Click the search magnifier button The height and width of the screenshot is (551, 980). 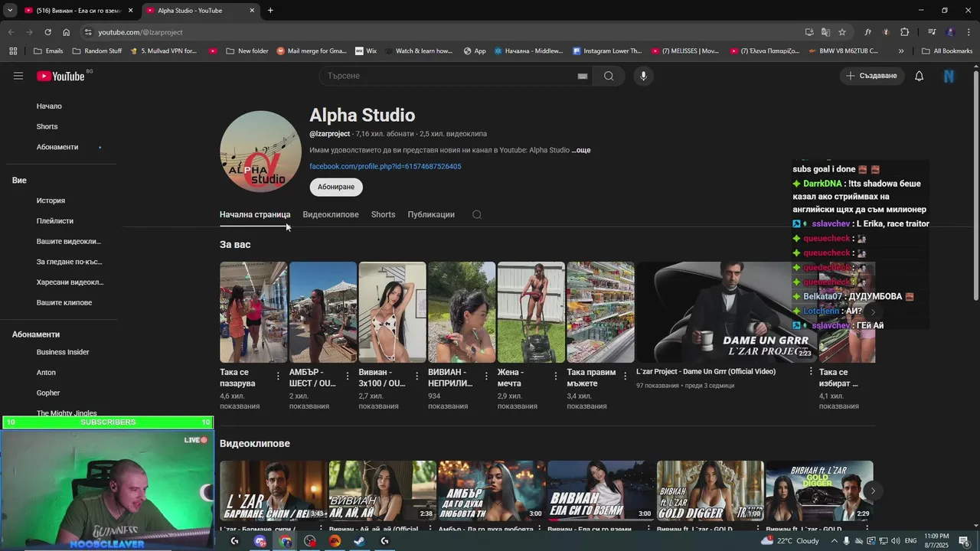609,76
